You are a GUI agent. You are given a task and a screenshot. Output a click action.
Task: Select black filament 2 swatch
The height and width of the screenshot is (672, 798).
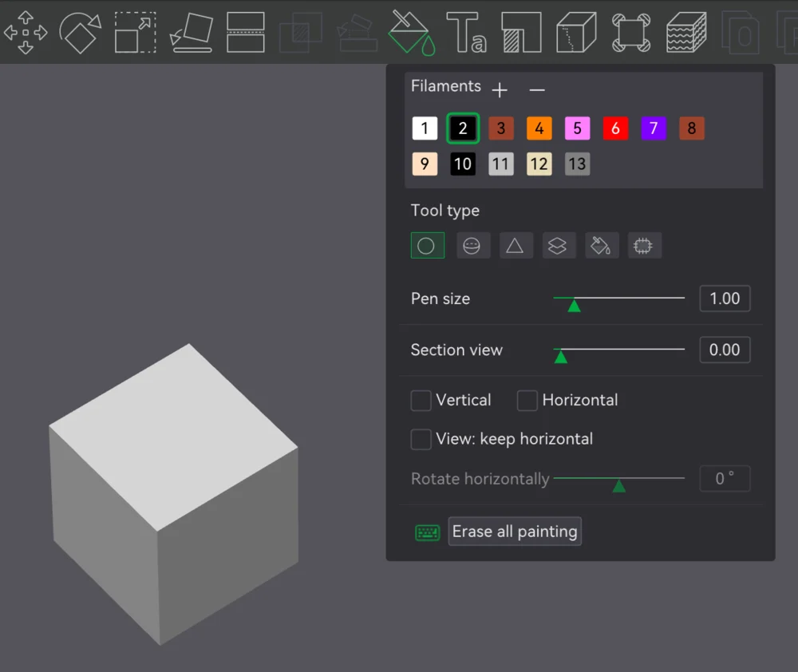(x=463, y=128)
